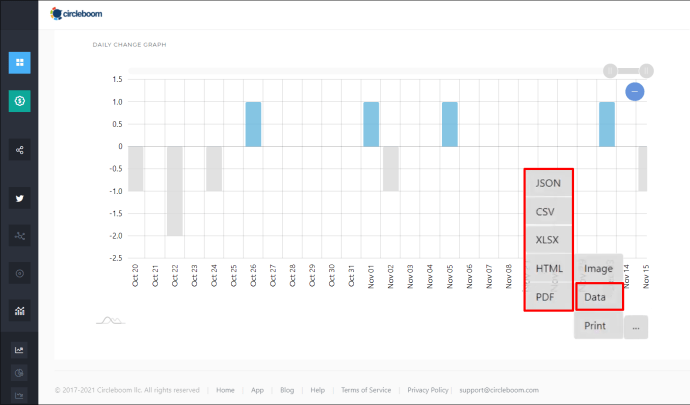This screenshot has height=405, width=690.
Task: Open the share nodes sidebar icon
Action: tap(20, 150)
